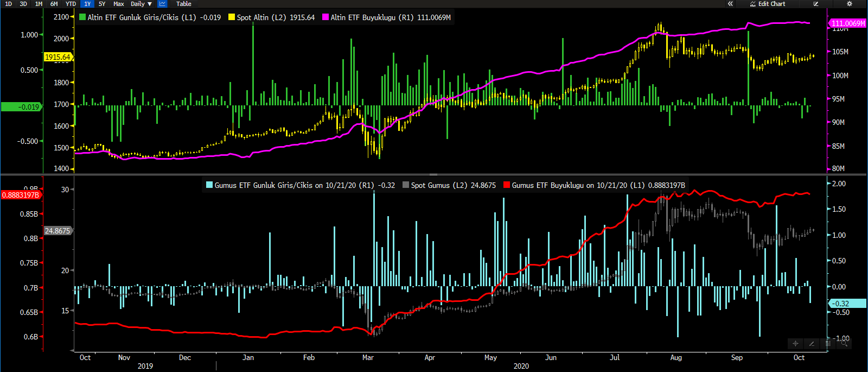The width and height of the screenshot is (868, 372).
Task: Activate the zoom magnifier tool
Action: click(844, 343)
